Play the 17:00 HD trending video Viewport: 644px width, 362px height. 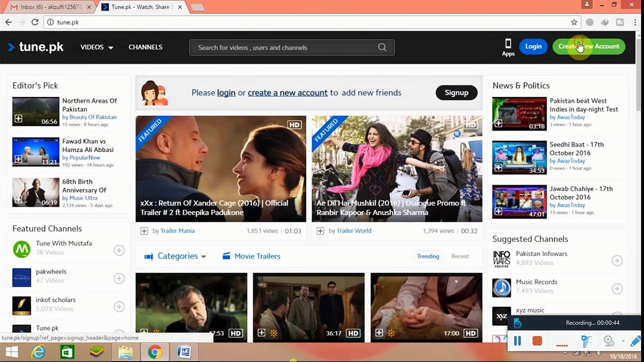click(x=426, y=308)
